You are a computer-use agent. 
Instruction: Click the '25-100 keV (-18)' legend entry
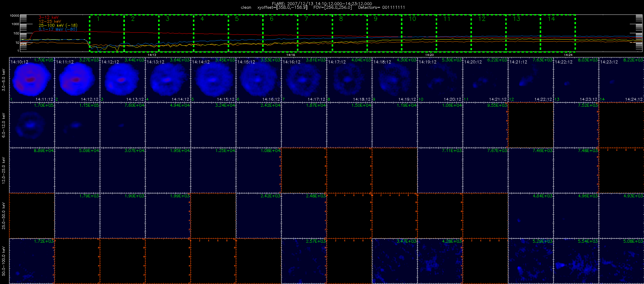tap(58, 25)
